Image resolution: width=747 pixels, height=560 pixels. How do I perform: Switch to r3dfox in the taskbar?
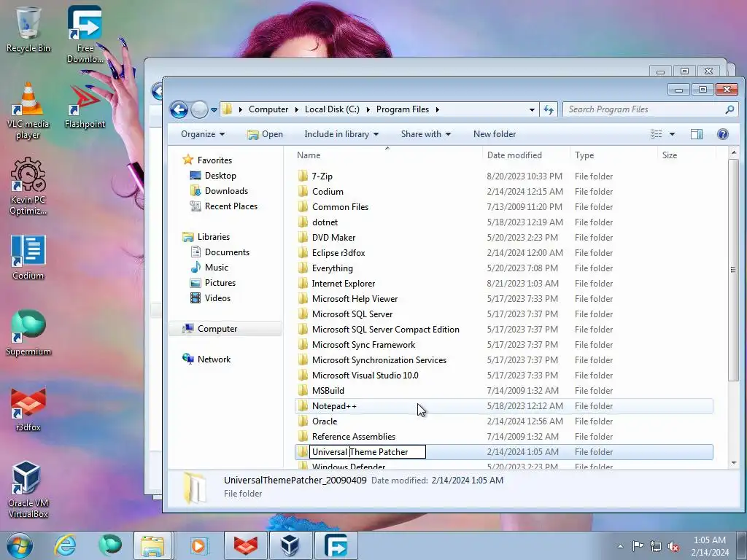(x=245, y=545)
